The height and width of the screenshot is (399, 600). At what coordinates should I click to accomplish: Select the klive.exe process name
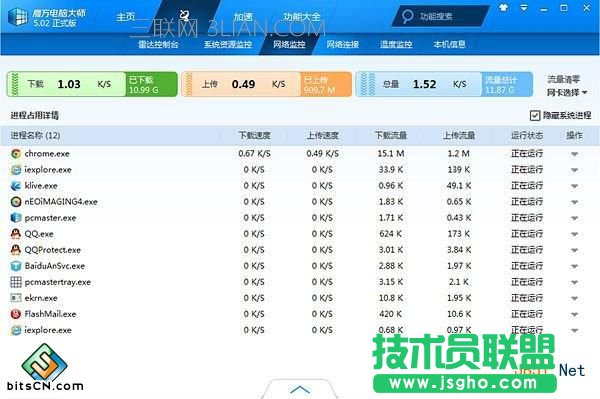coord(41,186)
